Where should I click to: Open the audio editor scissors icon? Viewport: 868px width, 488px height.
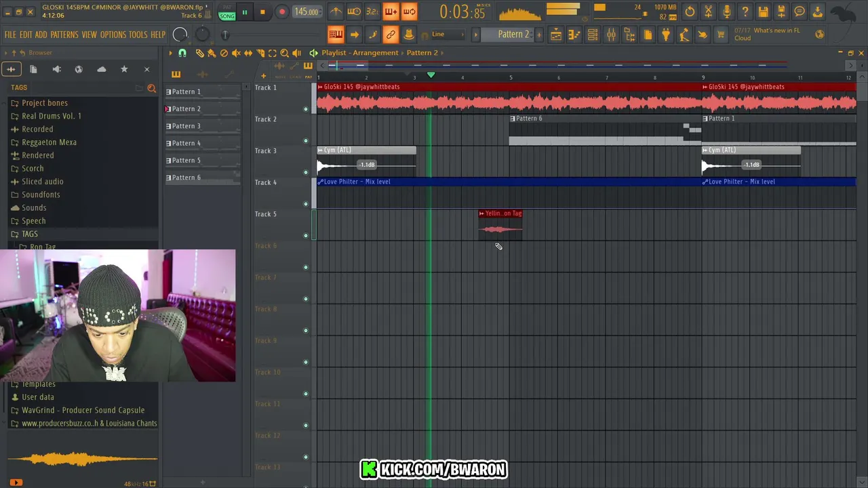tap(708, 12)
